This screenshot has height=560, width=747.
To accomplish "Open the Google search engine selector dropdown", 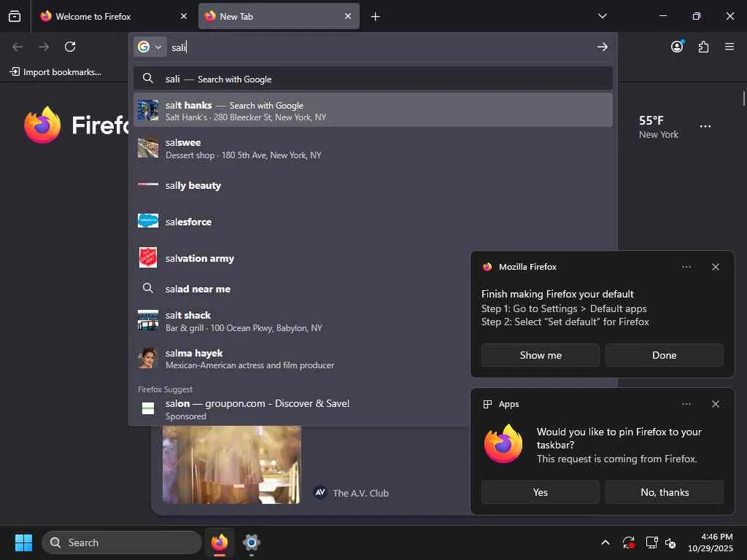I will point(150,47).
